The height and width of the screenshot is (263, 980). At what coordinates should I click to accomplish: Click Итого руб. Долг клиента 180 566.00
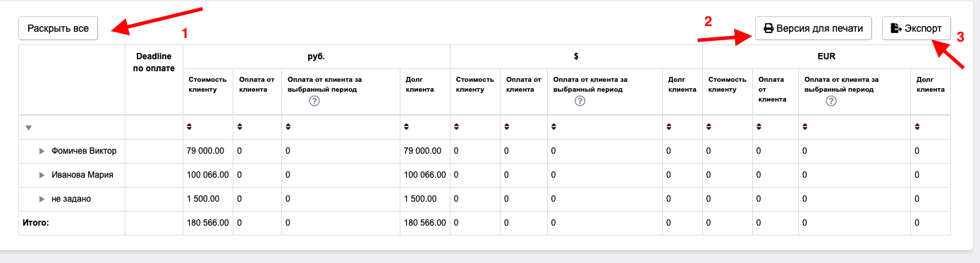[x=426, y=223]
